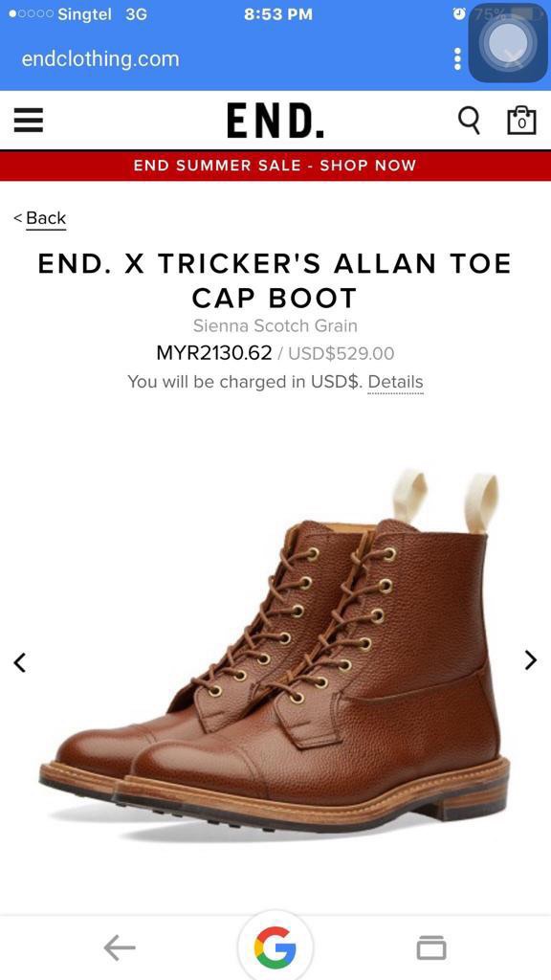Tap the screen recording overlay circle
This screenshot has width=551, height=980.
click(x=508, y=43)
